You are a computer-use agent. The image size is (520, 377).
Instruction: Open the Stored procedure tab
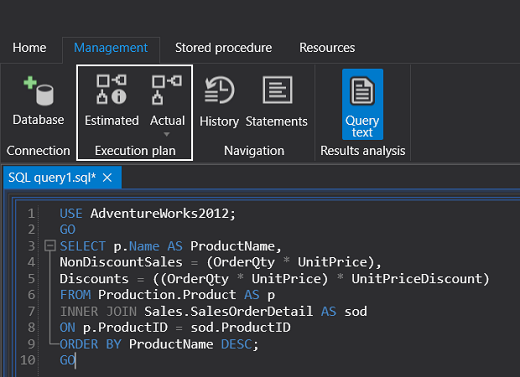223,48
